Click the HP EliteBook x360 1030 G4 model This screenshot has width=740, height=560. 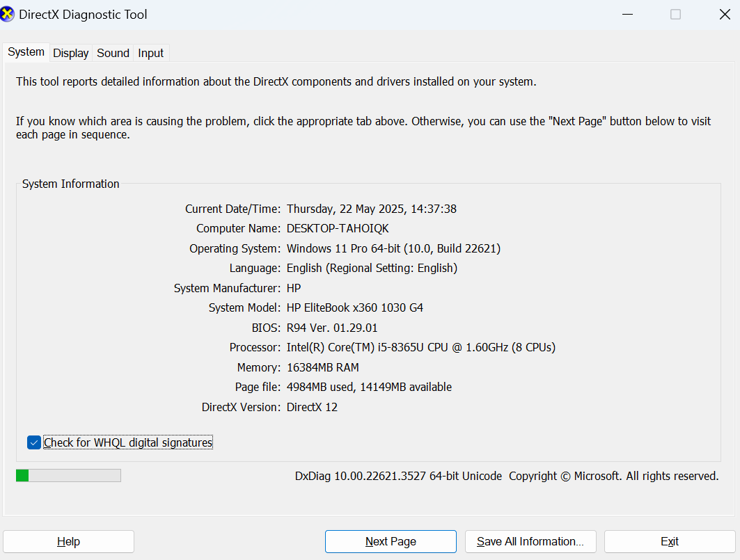click(x=354, y=307)
